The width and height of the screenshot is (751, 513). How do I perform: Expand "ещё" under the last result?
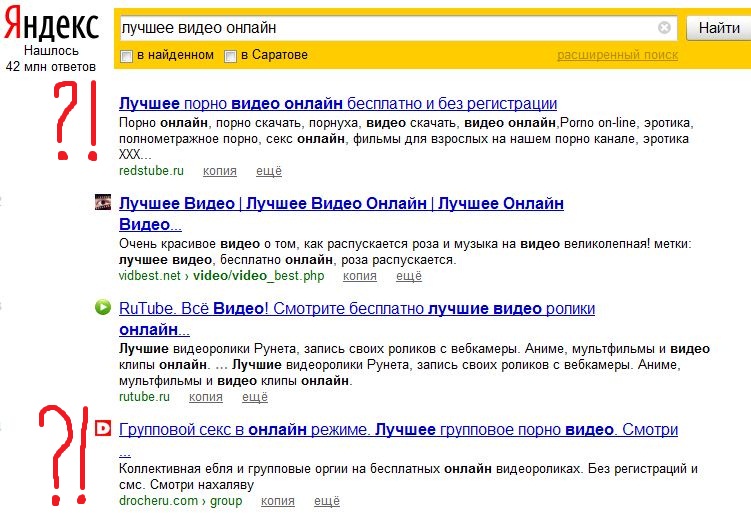click(326, 501)
